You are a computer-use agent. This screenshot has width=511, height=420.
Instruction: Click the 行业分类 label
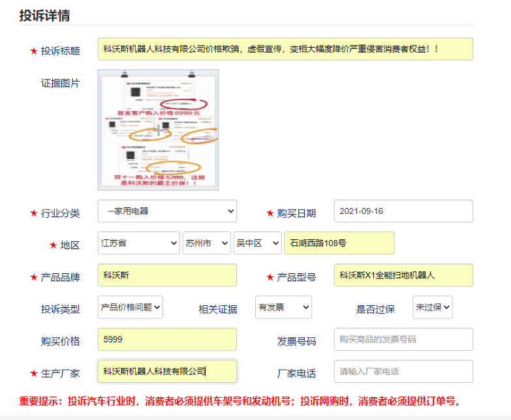60,213
